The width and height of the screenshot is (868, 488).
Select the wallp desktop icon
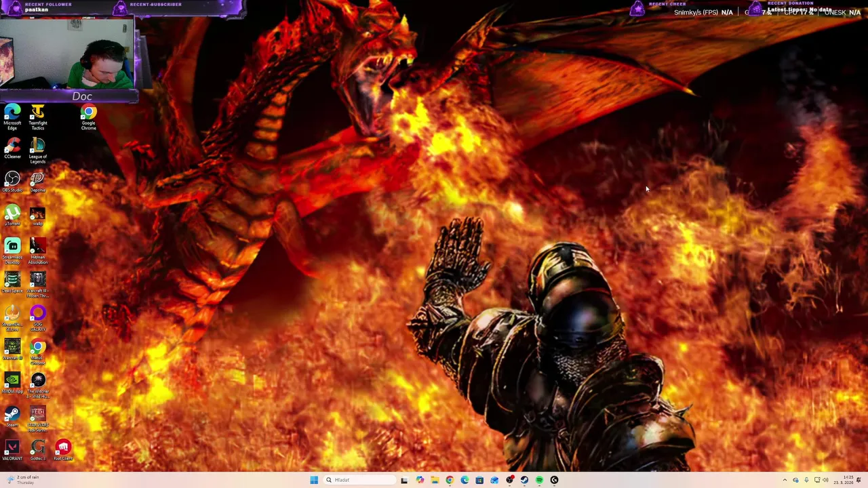[37, 216]
